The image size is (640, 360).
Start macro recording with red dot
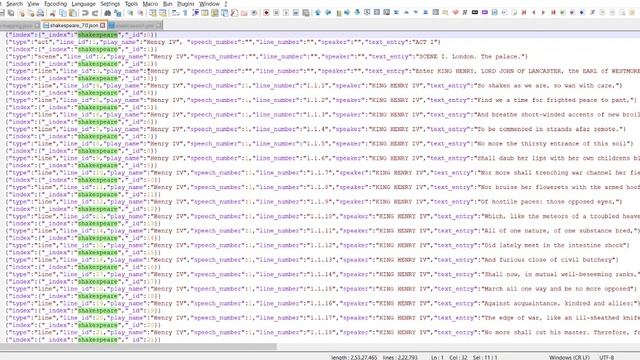266,13
